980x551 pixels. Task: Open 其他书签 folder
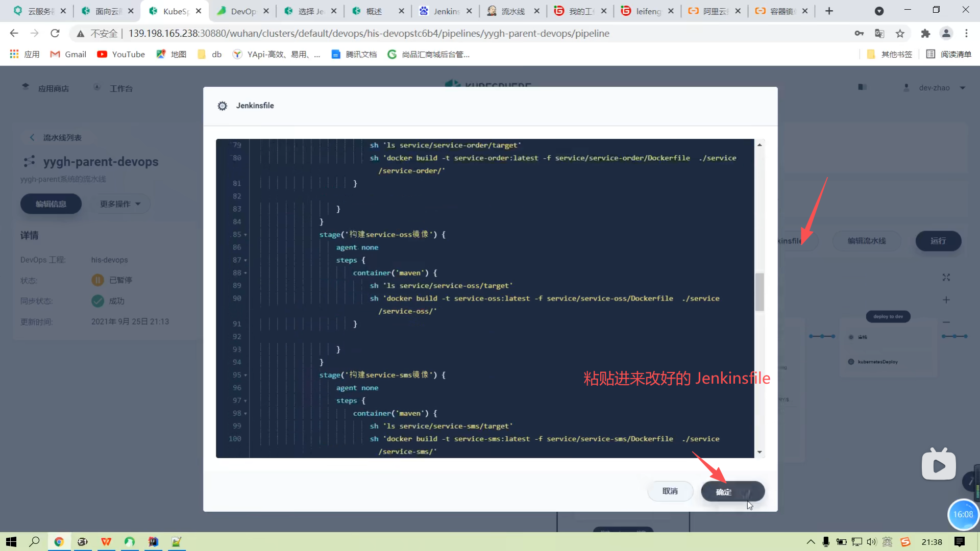tap(890, 54)
